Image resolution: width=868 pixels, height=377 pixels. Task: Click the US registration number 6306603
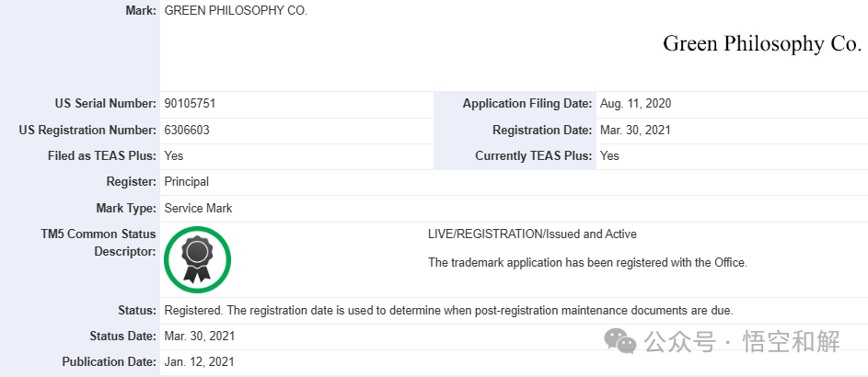187,131
